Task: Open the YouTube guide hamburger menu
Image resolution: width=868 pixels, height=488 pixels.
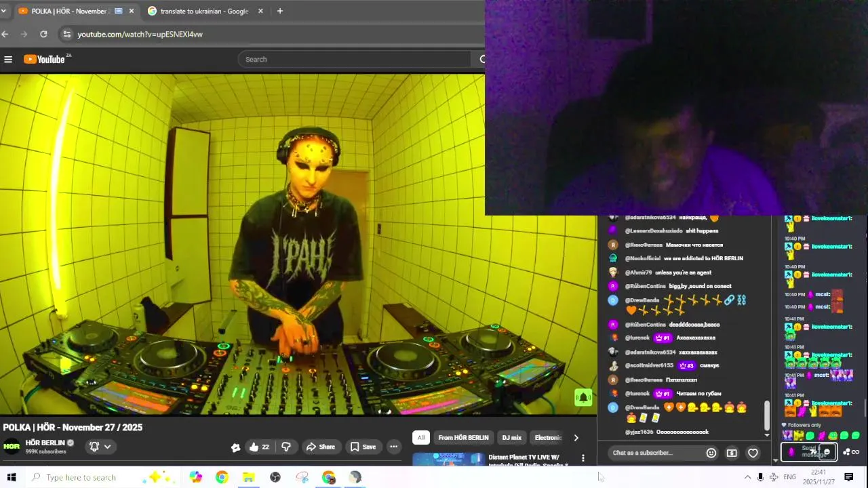Action: [8, 59]
